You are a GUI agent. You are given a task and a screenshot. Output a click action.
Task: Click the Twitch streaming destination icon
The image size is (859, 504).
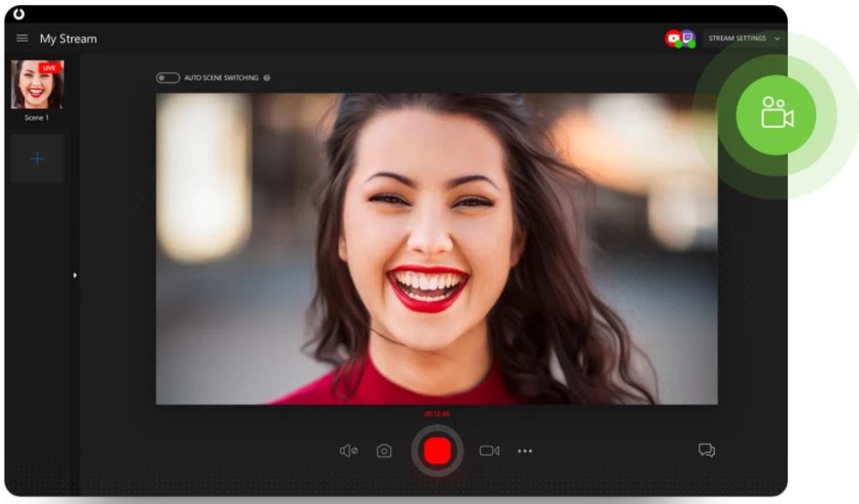coord(688,36)
